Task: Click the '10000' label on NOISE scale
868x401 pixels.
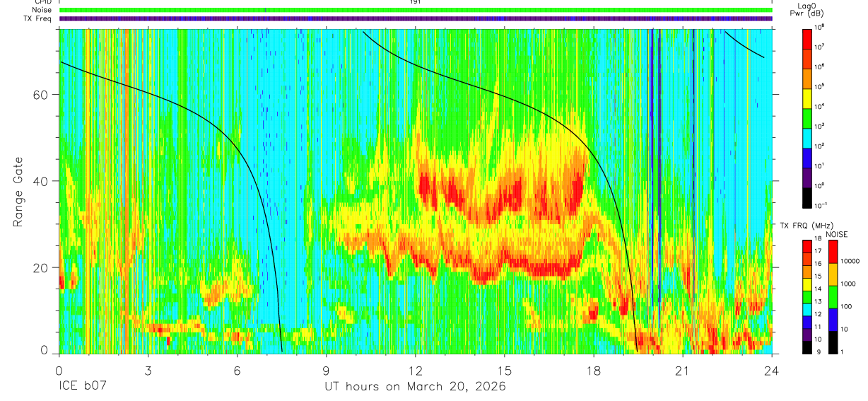Action: click(850, 261)
